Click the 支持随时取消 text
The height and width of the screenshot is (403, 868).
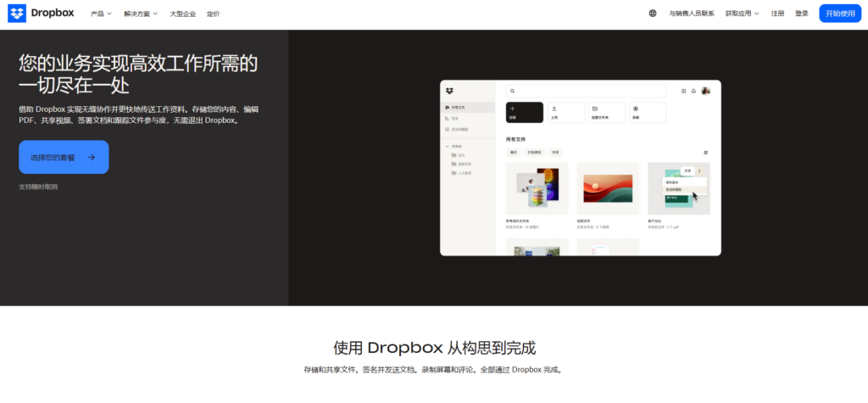[38, 187]
